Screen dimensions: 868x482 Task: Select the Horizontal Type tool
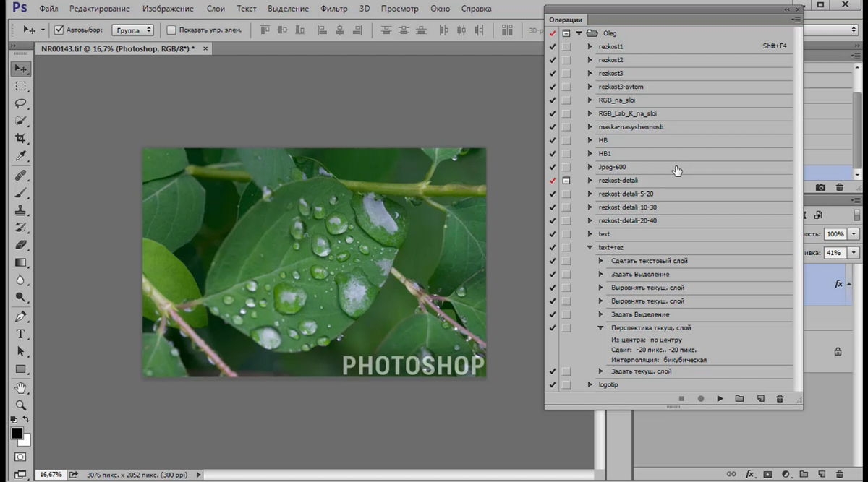click(21, 333)
